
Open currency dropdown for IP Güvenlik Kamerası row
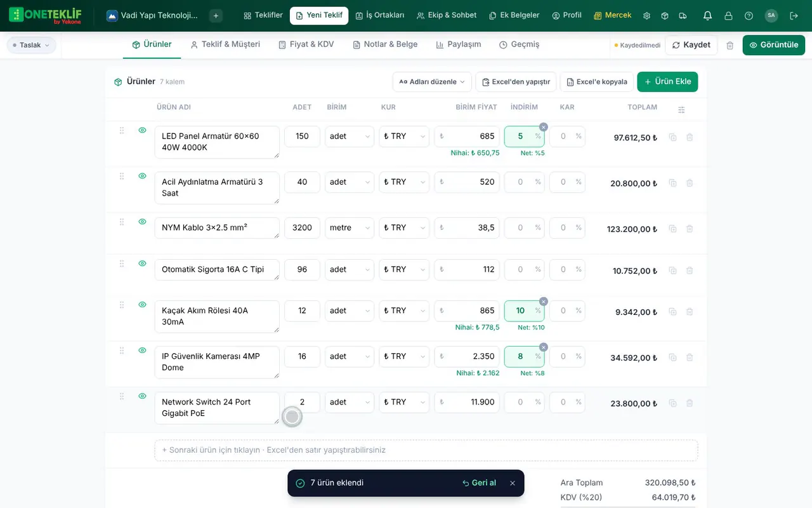pyautogui.click(x=404, y=357)
